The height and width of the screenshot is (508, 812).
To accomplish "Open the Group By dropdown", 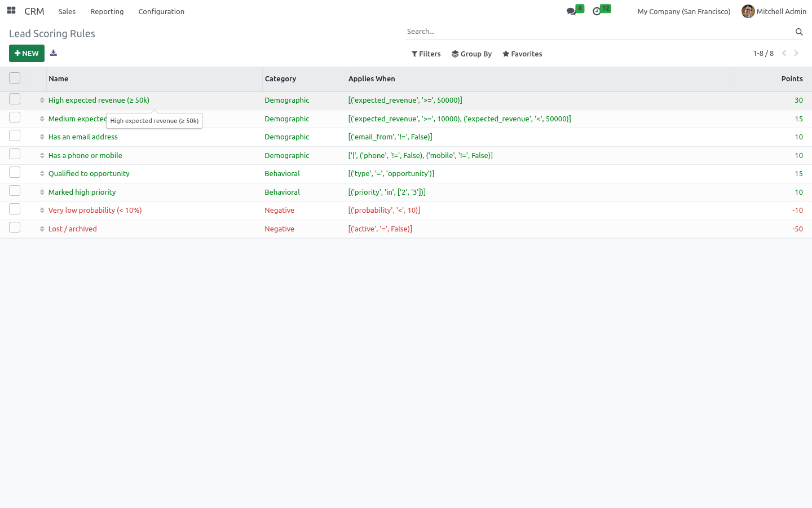I will [472, 54].
